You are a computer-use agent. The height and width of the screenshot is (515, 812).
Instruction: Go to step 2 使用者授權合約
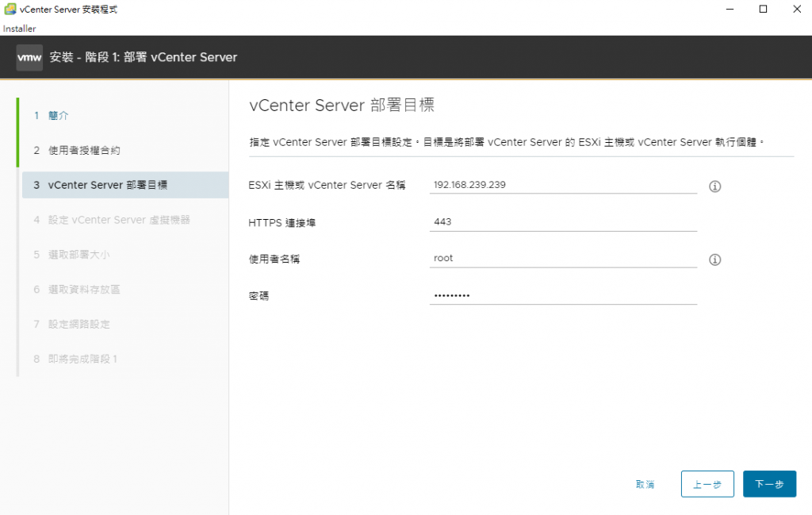(x=84, y=150)
